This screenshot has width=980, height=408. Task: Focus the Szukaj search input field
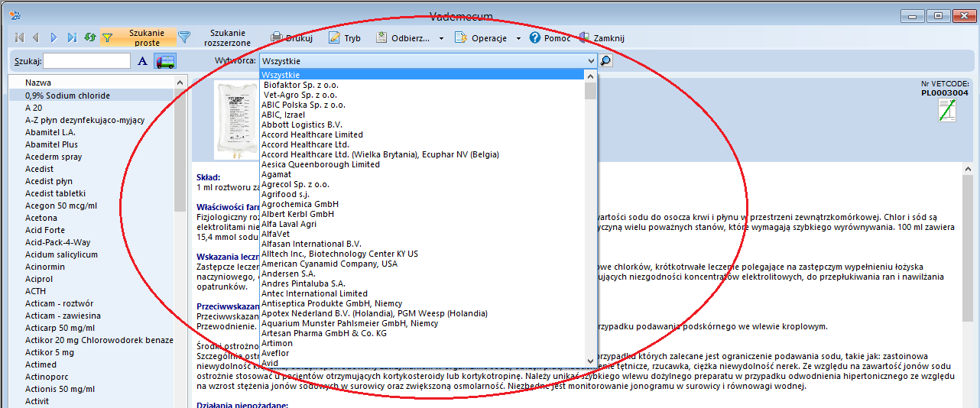coord(86,60)
